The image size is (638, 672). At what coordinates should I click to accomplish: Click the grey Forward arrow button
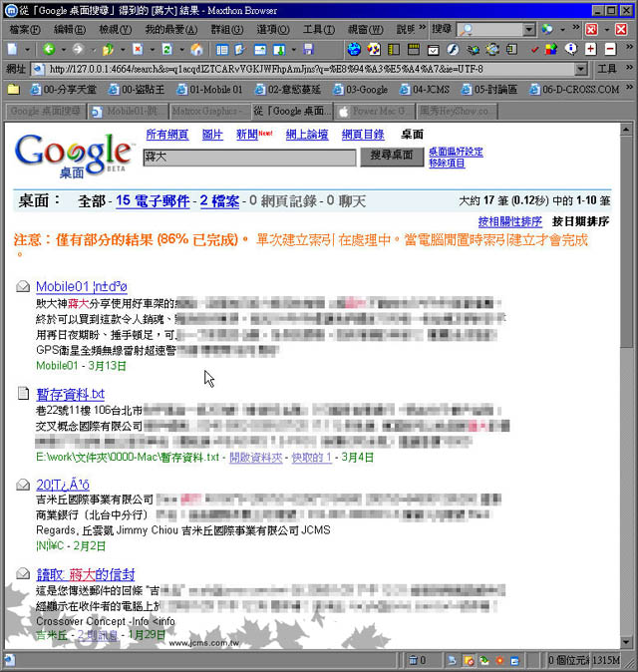tap(78, 50)
